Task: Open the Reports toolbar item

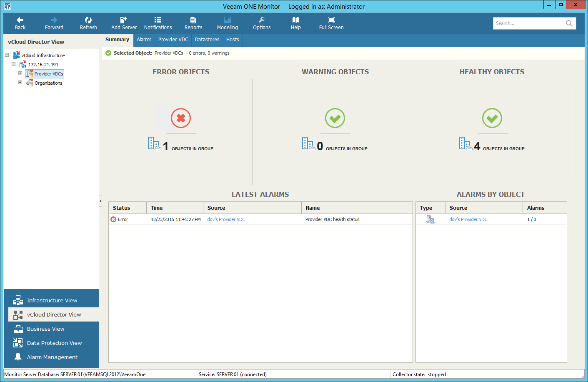Action: [193, 23]
